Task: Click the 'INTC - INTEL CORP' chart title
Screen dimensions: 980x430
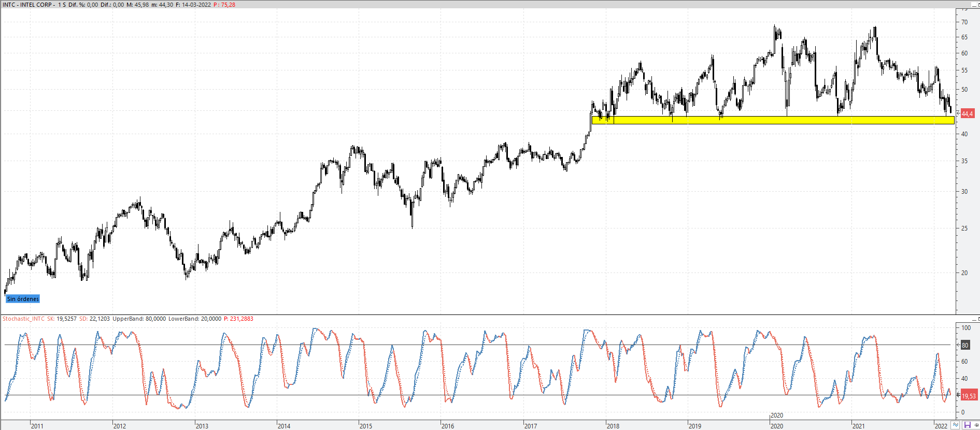Action: pyautogui.click(x=27, y=5)
